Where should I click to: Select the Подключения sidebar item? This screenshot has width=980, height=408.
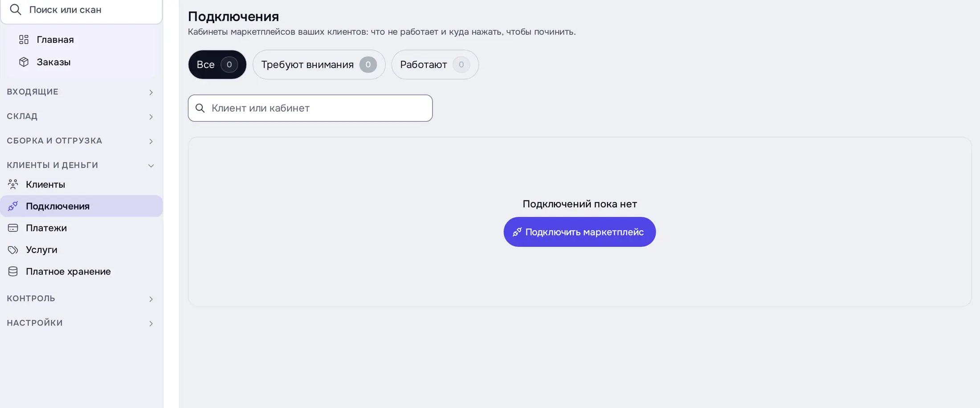81,206
